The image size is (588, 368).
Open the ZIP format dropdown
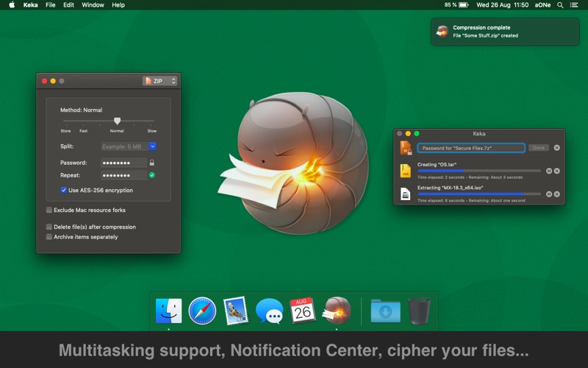click(x=160, y=81)
